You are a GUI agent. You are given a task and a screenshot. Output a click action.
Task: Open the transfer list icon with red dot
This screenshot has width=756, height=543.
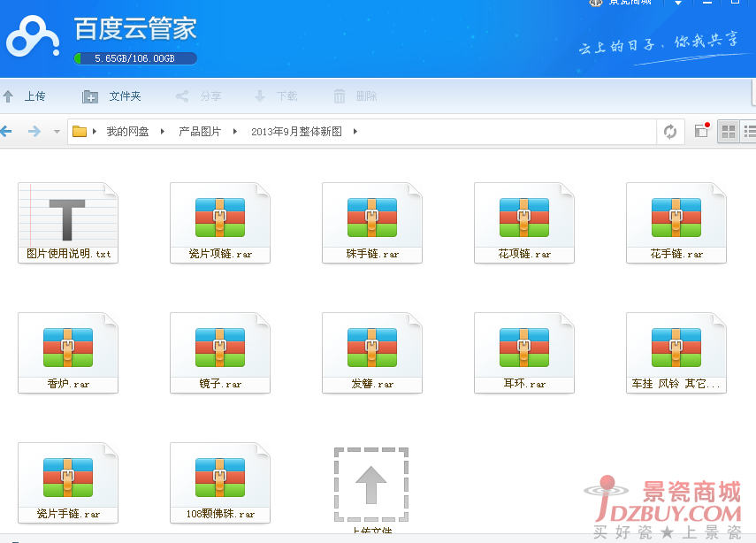(x=702, y=131)
